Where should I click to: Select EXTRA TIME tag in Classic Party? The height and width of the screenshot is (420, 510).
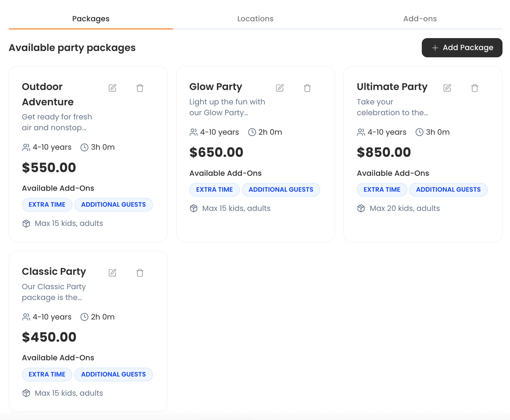point(47,374)
